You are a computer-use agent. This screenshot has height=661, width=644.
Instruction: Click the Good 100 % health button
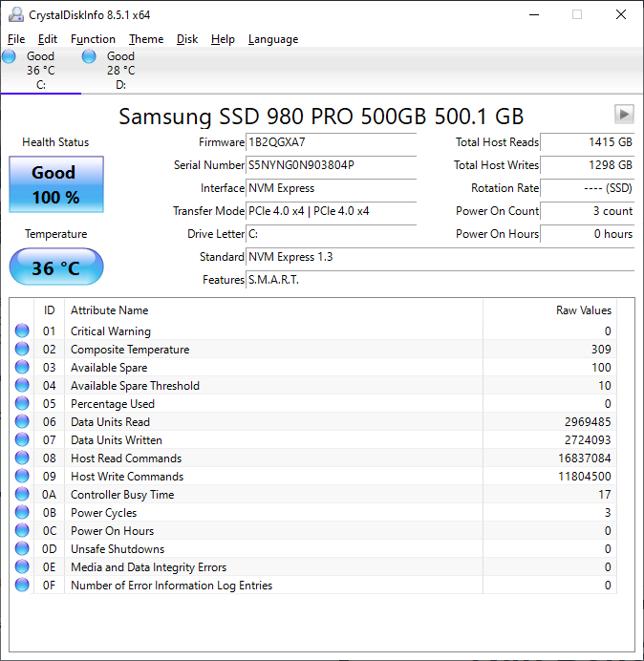(x=56, y=184)
